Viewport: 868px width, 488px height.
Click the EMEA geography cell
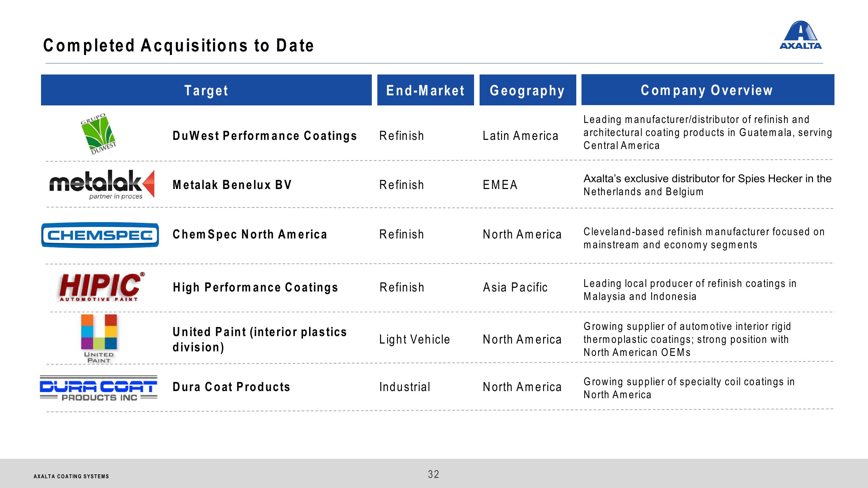500,185
